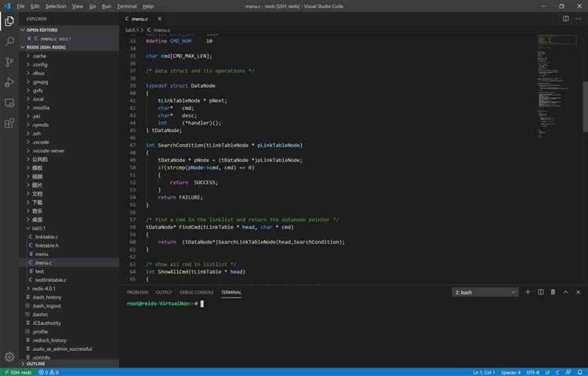Open the .bashrc file
Viewport: 588px width, 376px height.
coord(40,314)
